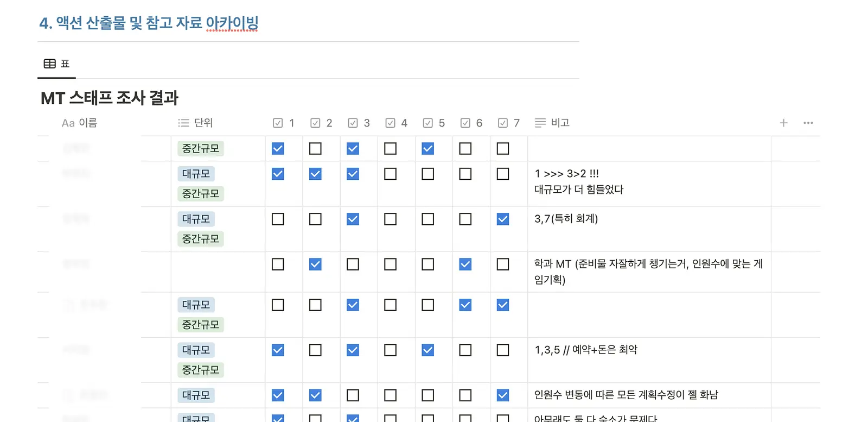Image resolution: width=868 pixels, height=422 pixels.
Task: Toggle column 6 in 학과 MT row
Action: click(465, 264)
